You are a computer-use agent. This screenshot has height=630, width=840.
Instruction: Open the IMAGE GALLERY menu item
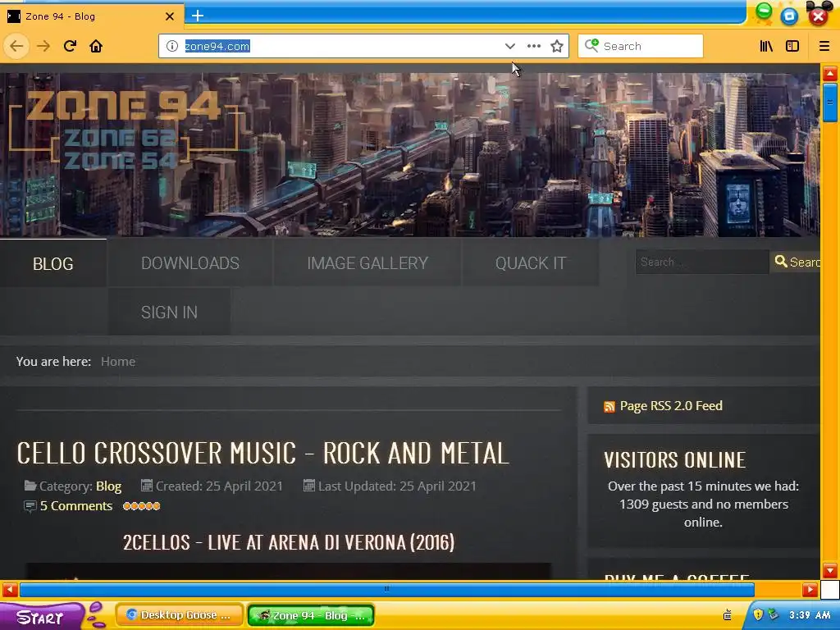point(367,263)
